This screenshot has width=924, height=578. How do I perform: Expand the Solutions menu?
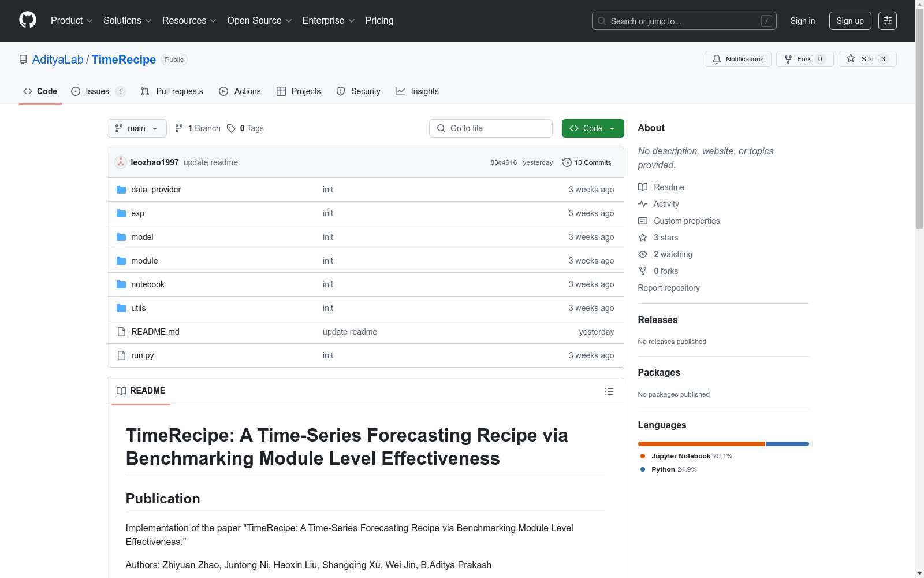(128, 21)
